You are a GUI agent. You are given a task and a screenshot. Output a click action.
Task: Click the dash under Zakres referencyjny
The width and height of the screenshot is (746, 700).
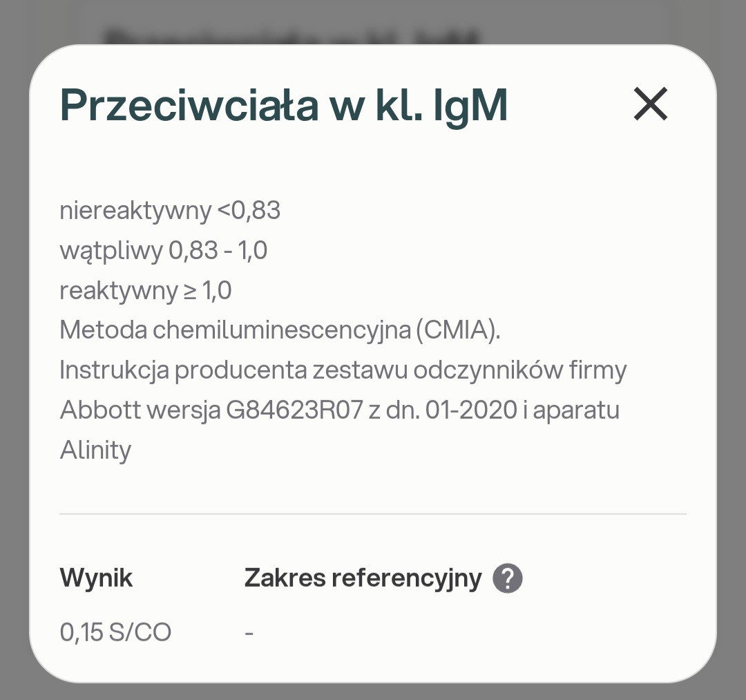[x=249, y=632]
